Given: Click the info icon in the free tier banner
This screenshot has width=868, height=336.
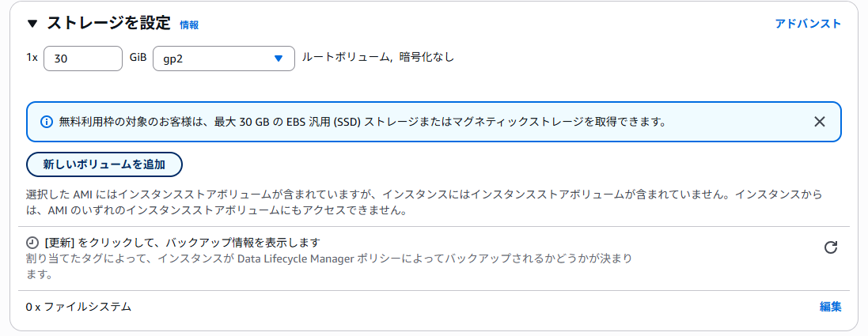Looking at the screenshot, I should [47, 122].
